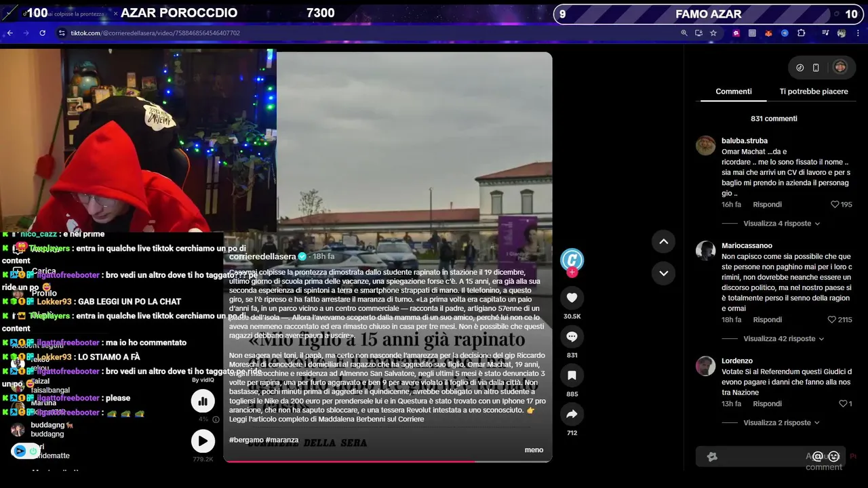Reload the TikTok page

point(42,33)
